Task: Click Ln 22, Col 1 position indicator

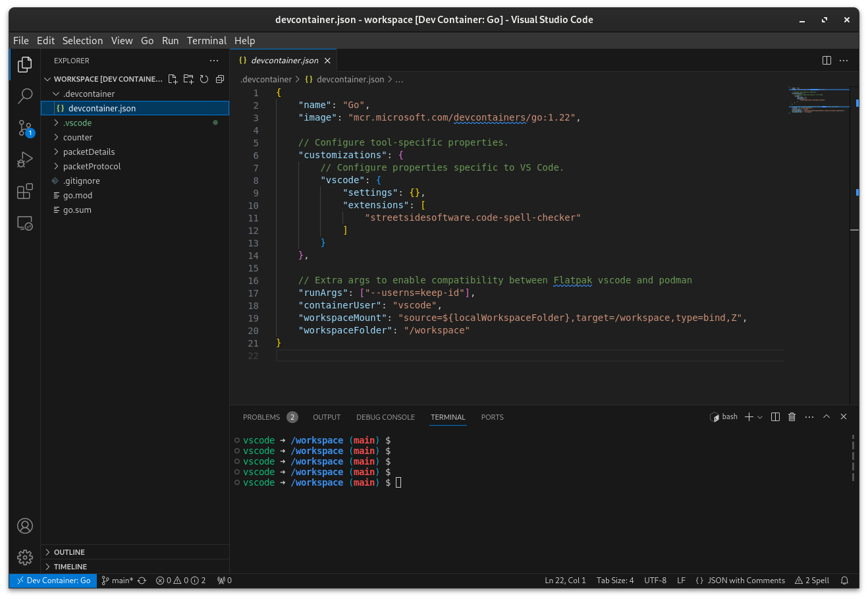Action: point(565,581)
